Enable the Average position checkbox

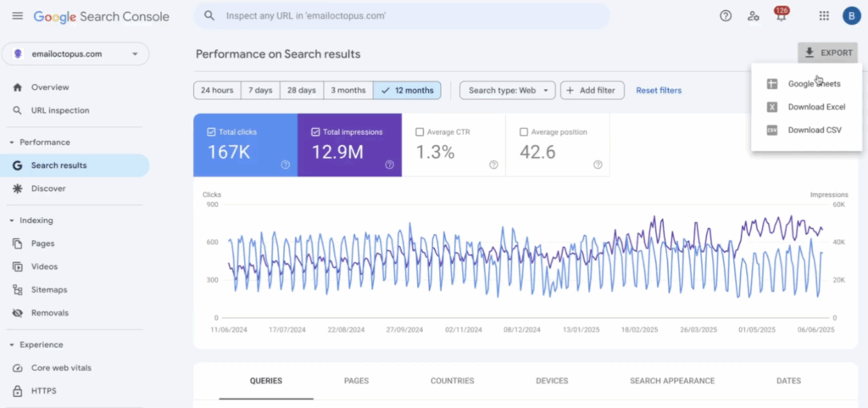click(x=524, y=132)
